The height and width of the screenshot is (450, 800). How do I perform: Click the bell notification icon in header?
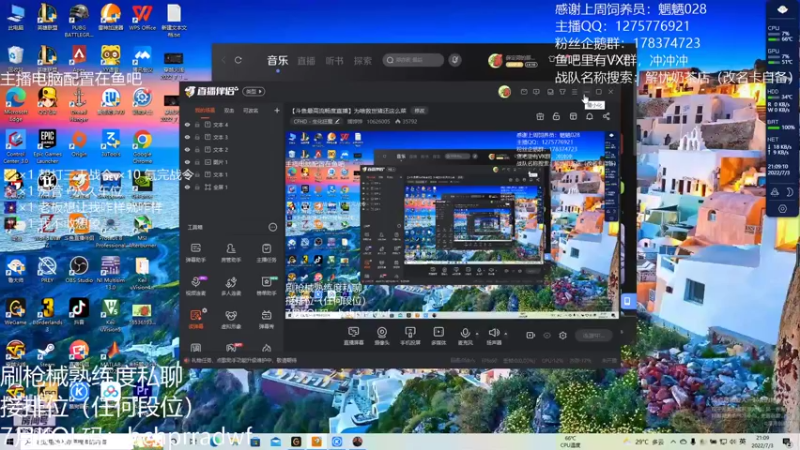(x=589, y=117)
